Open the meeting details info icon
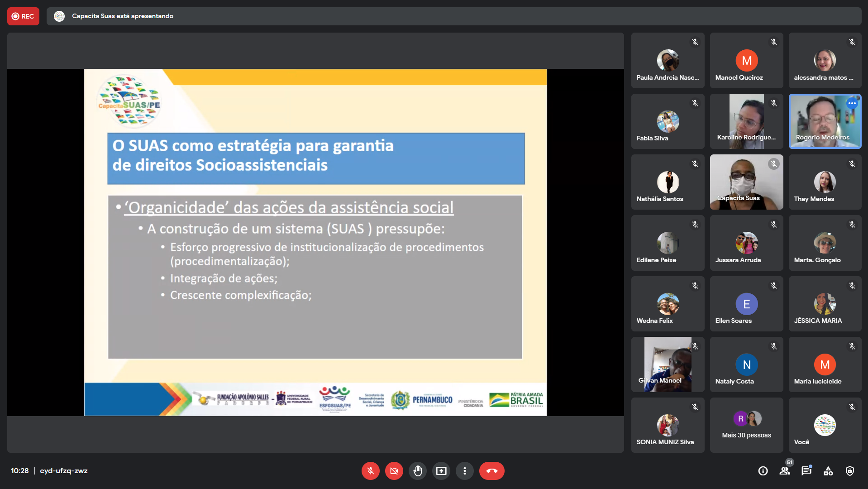Image resolution: width=868 pixels, height=489 pixels. [x=763, y=471]
